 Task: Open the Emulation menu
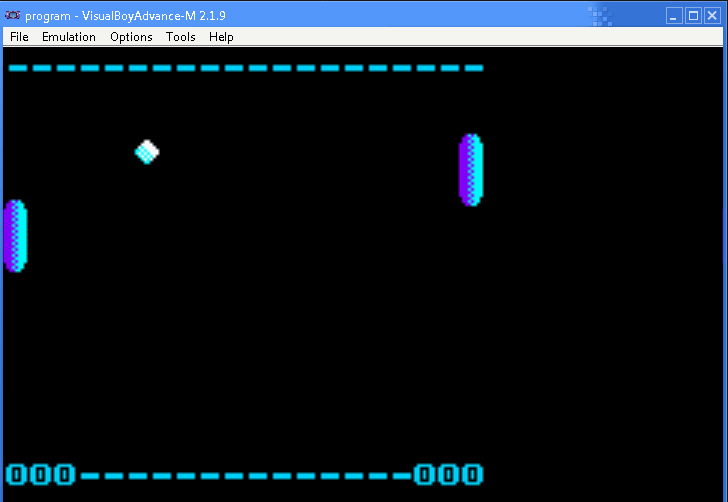click(x=69, y=37)
